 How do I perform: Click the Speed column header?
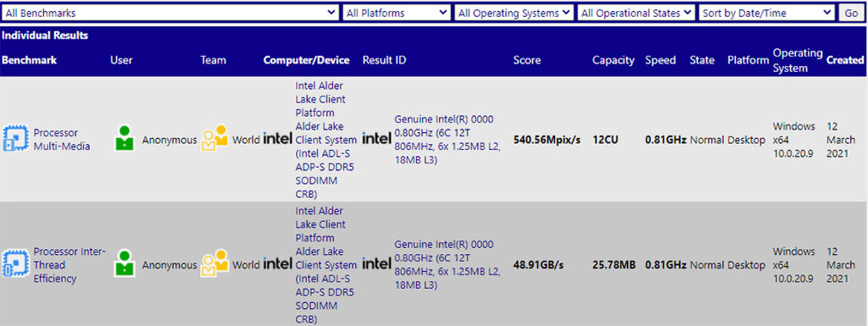661,60
